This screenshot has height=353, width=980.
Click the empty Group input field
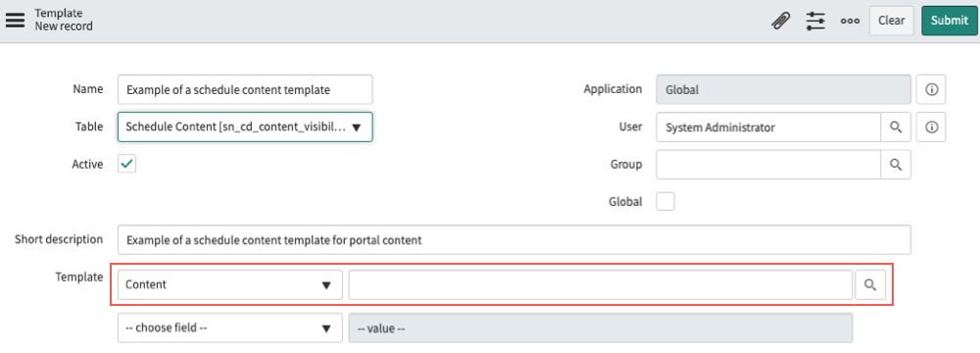(768, 165)
